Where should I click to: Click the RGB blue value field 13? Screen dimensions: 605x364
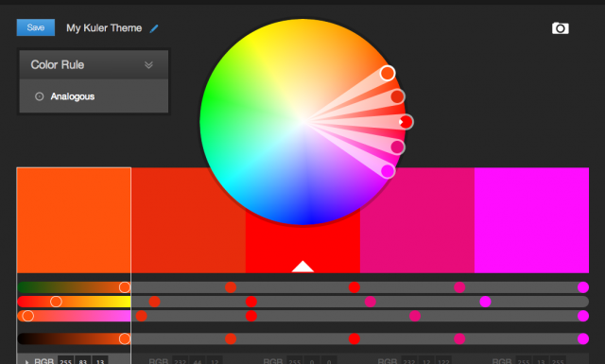(x=100, y=360)
